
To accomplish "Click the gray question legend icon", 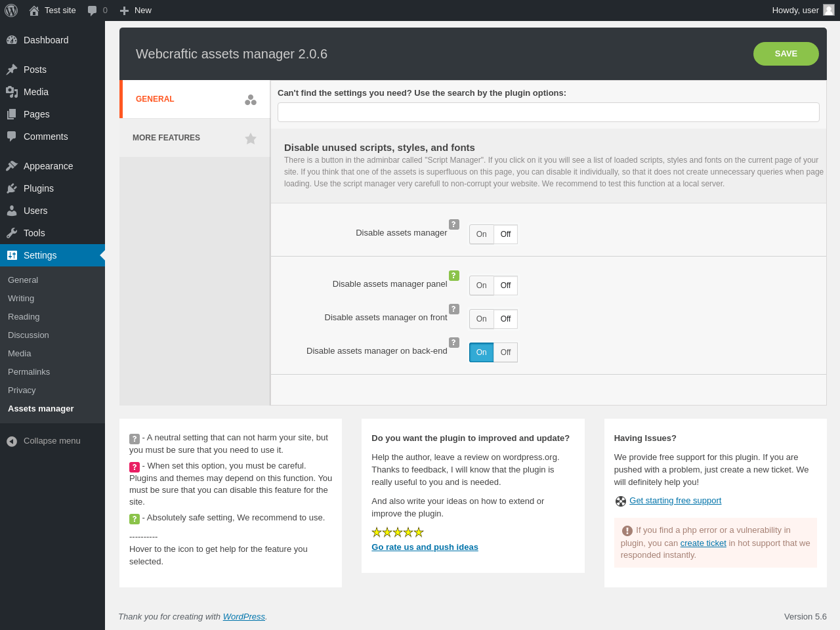I will (x=135, y=439).
